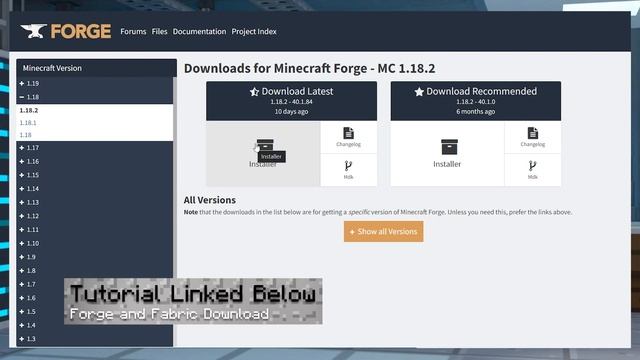Click the '6 months ago' text
640x360 pixels.
476,111
